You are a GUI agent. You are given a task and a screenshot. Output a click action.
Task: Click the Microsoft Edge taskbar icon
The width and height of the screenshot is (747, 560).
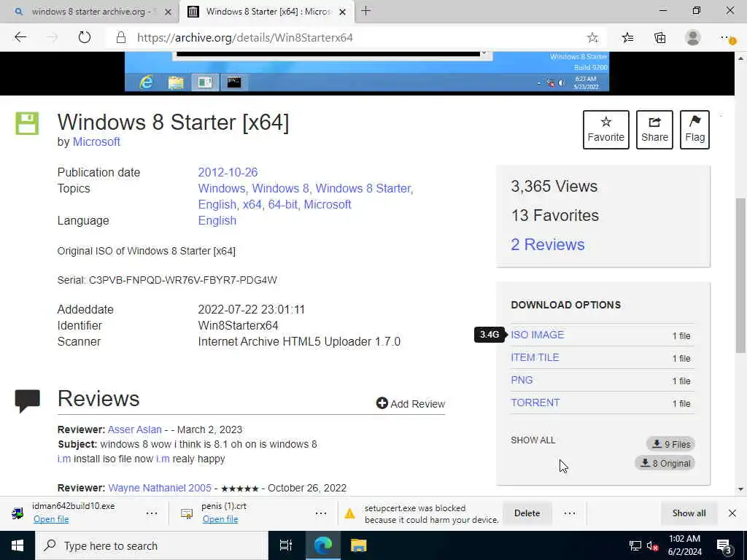[x=322, y=545]
